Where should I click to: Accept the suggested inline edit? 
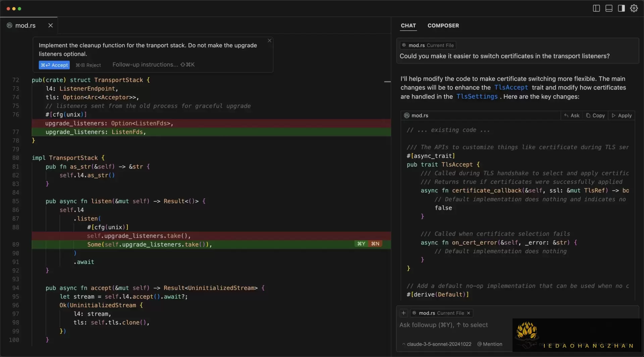click(54, 65)
